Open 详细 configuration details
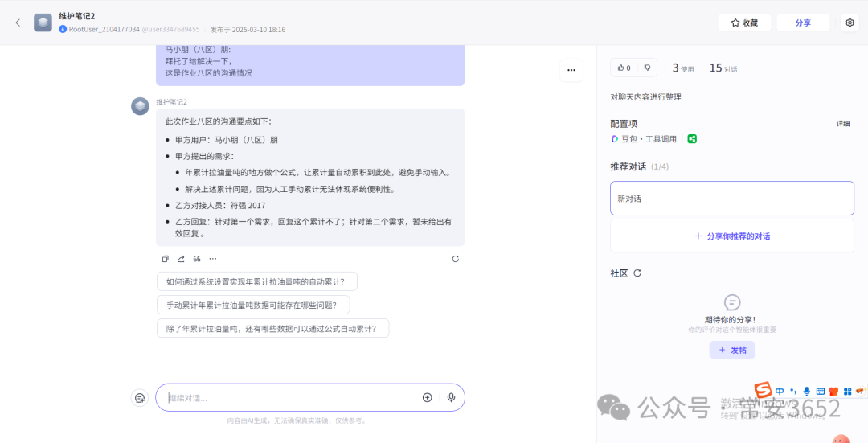The height and width of the screenshot is (443, 868). (842, 124)
